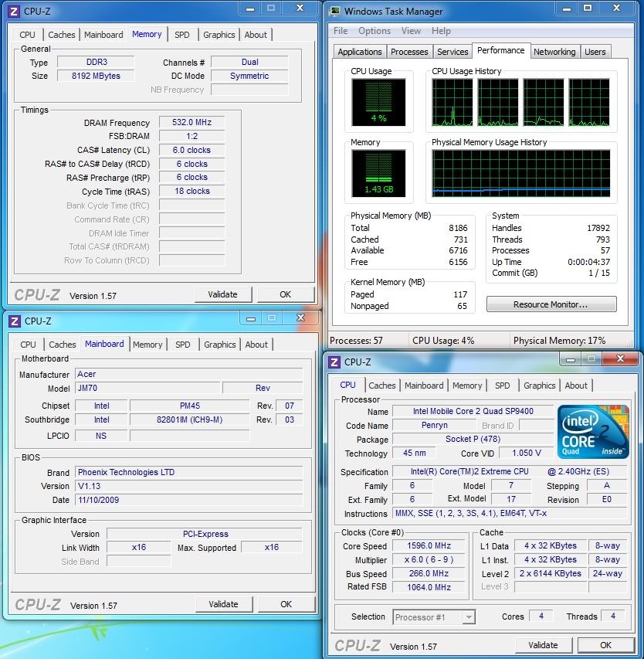Open SPD tab in CPU-Z Mainboard window
The width and height of the screenshot is (644, 659).
pyautogui.click(x=183, y=345)
